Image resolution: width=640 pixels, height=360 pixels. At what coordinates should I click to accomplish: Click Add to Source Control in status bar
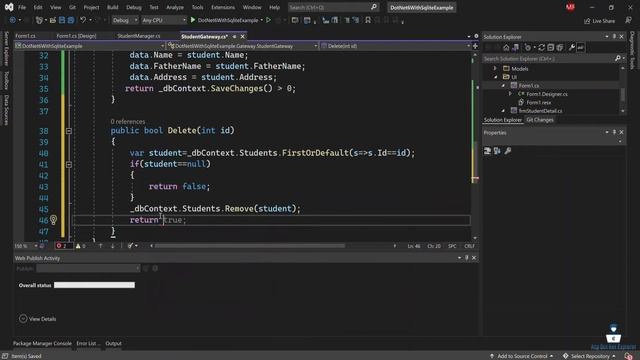coord(521,356)
